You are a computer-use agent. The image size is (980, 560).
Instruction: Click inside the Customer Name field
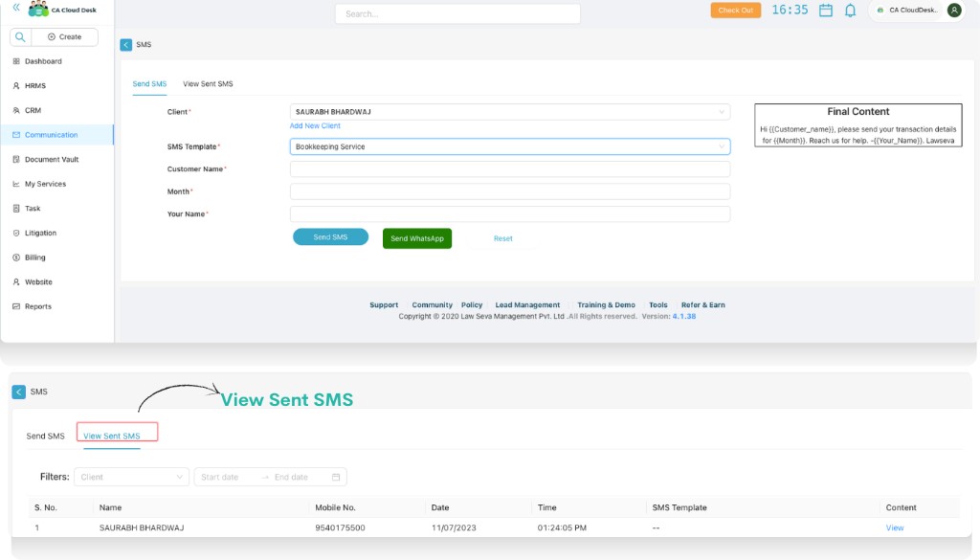[511, 169]
